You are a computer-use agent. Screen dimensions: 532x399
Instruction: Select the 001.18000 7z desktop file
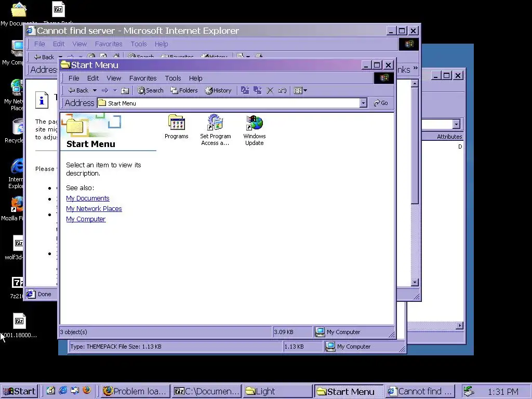tap(19, 326)
